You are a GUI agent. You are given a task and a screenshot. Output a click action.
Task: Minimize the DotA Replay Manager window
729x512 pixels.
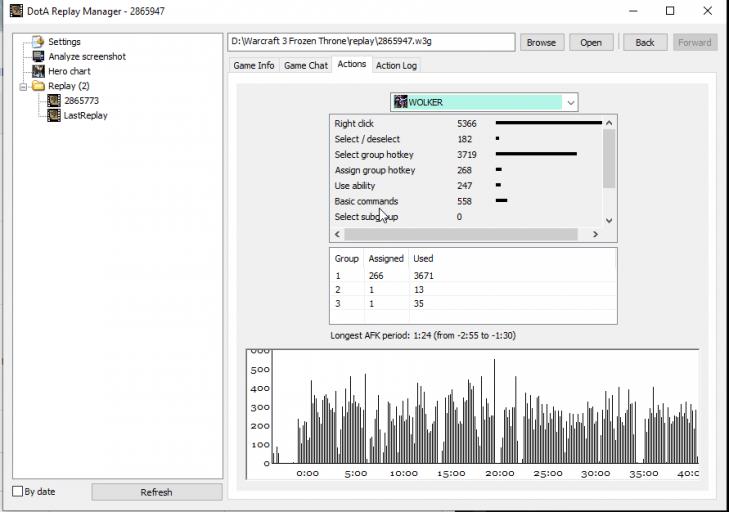click(x=633, y=11)
